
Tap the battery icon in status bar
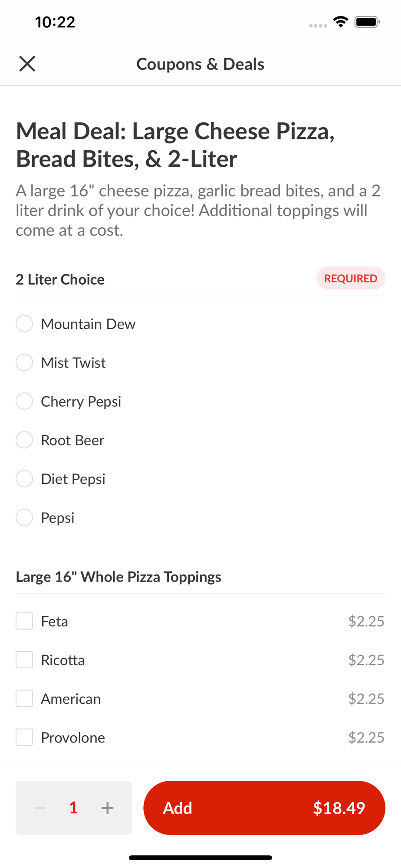[x=367, y=22]
